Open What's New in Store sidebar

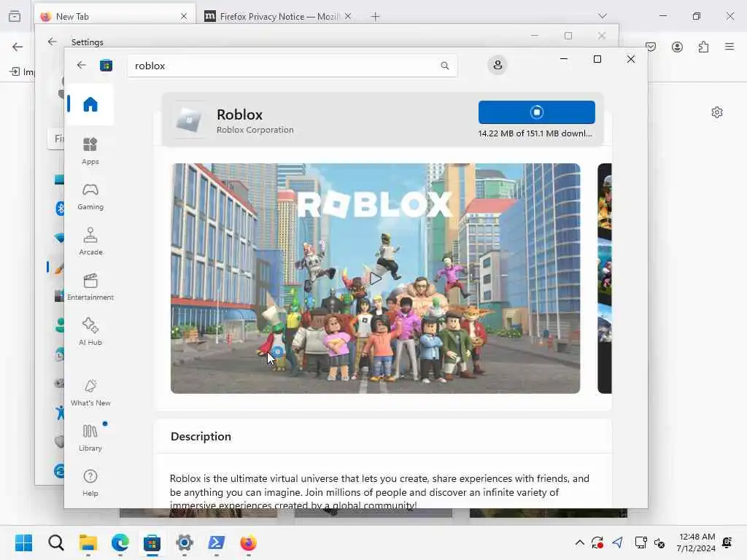tap(90, 392)
